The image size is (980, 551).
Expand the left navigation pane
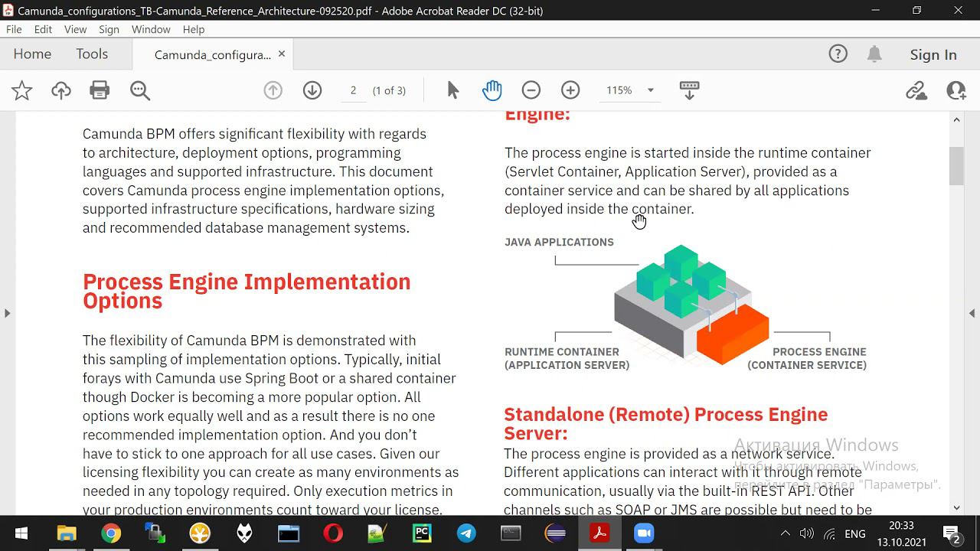pyautogui.click(x=7, y=313)
